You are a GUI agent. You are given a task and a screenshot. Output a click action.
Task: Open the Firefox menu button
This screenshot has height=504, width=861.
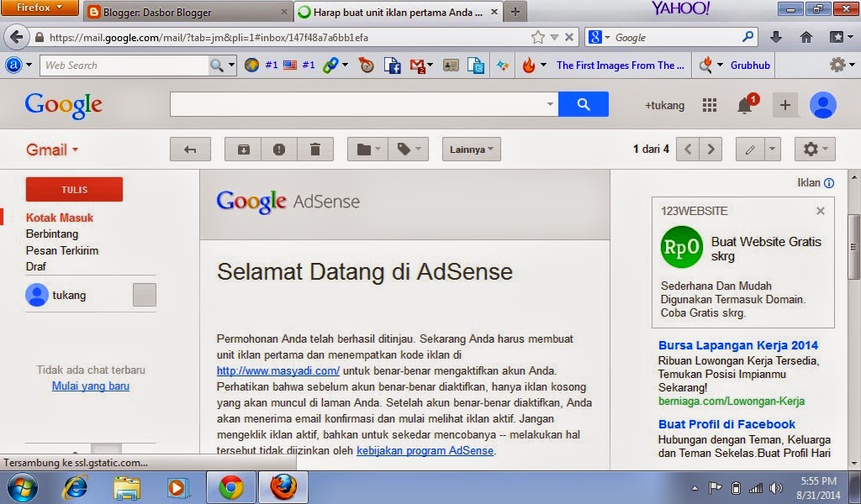39,8
